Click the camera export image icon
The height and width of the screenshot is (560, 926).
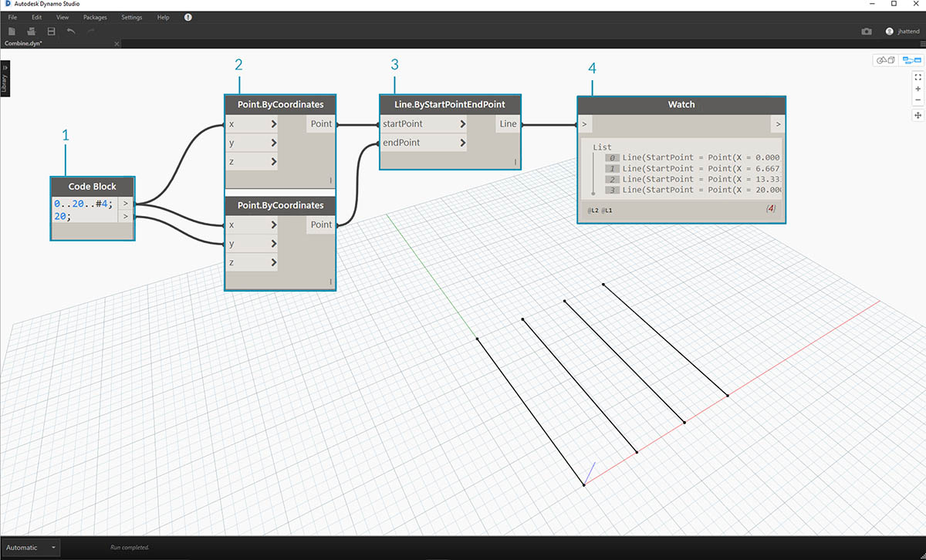[x=867, y=32]
